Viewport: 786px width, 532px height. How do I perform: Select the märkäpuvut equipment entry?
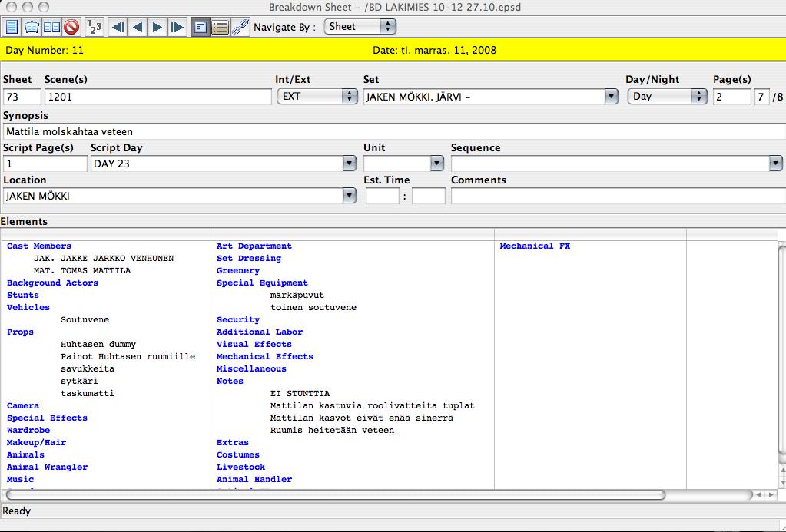[x=297, y=295]
